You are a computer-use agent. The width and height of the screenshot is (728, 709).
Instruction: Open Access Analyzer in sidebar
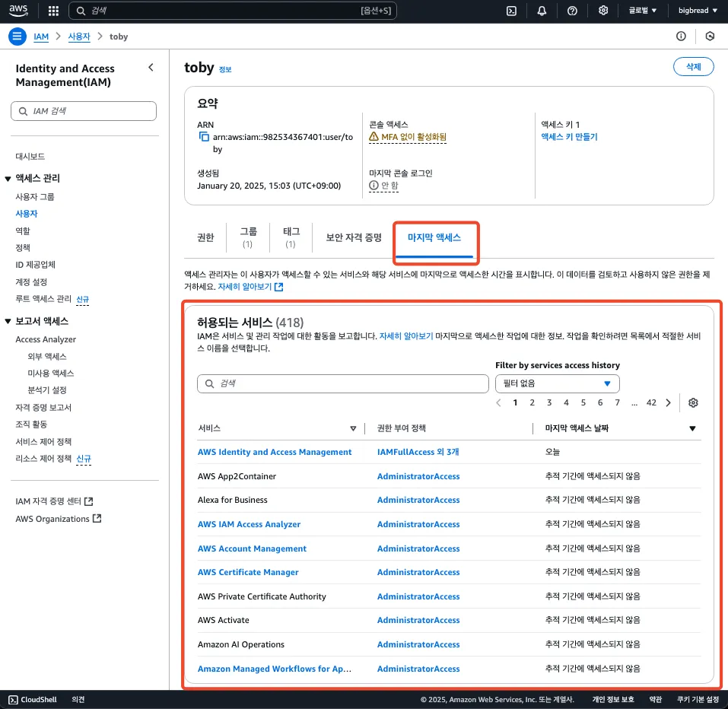46,339
